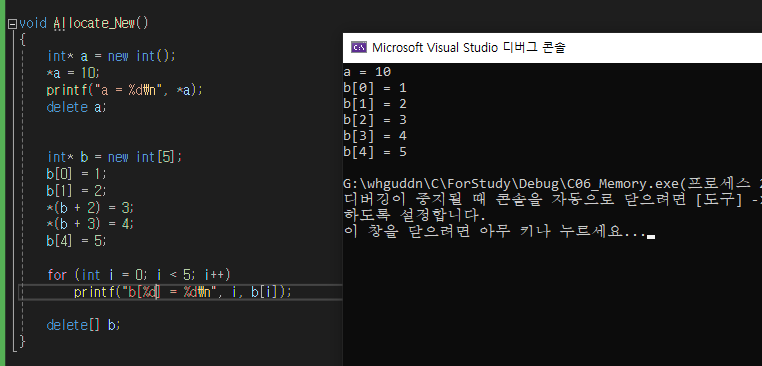This screenshot has width=762, height=366.
Task: Click the code line '*(b + 3) = 4;'
Action: pos(89,224)
